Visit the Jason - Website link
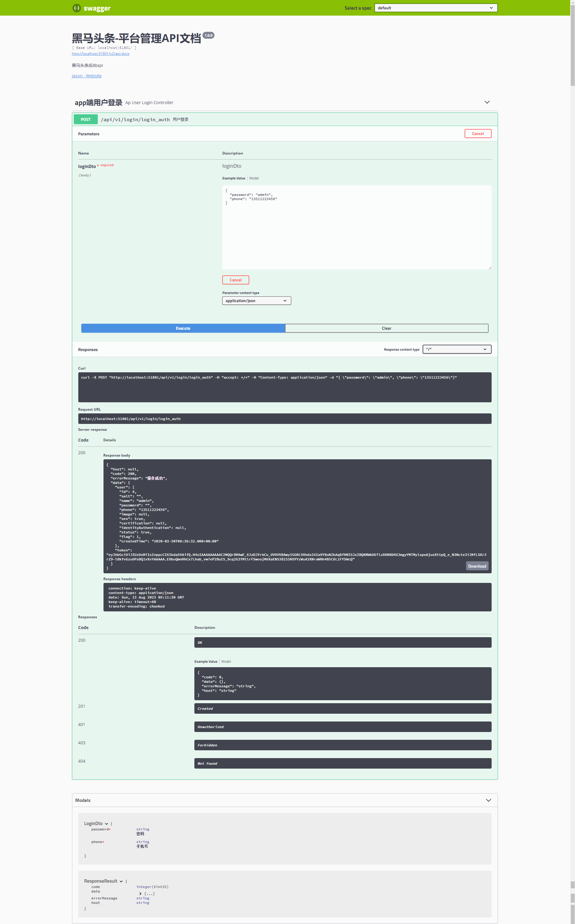The height and width of the screenshot is (924, 575). (x=87, y=76)
